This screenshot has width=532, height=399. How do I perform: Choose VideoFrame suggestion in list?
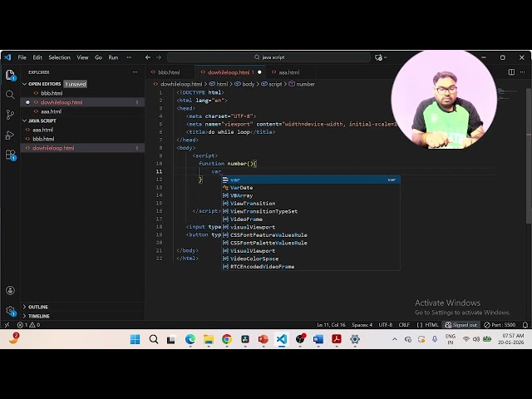click(311, 219)
